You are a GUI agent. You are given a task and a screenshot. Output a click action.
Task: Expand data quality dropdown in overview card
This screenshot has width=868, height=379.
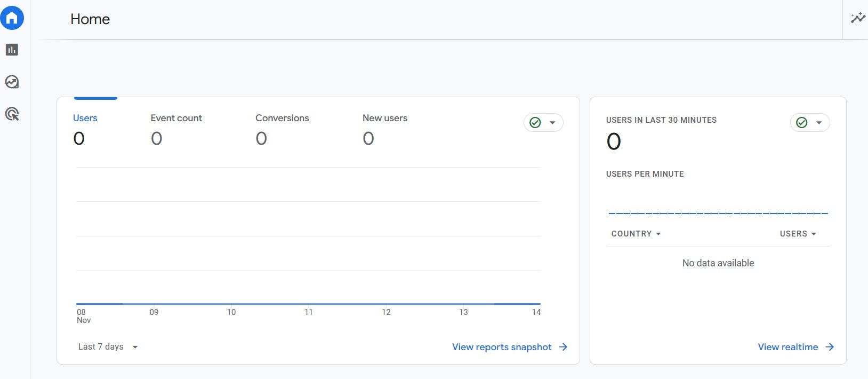552,123
